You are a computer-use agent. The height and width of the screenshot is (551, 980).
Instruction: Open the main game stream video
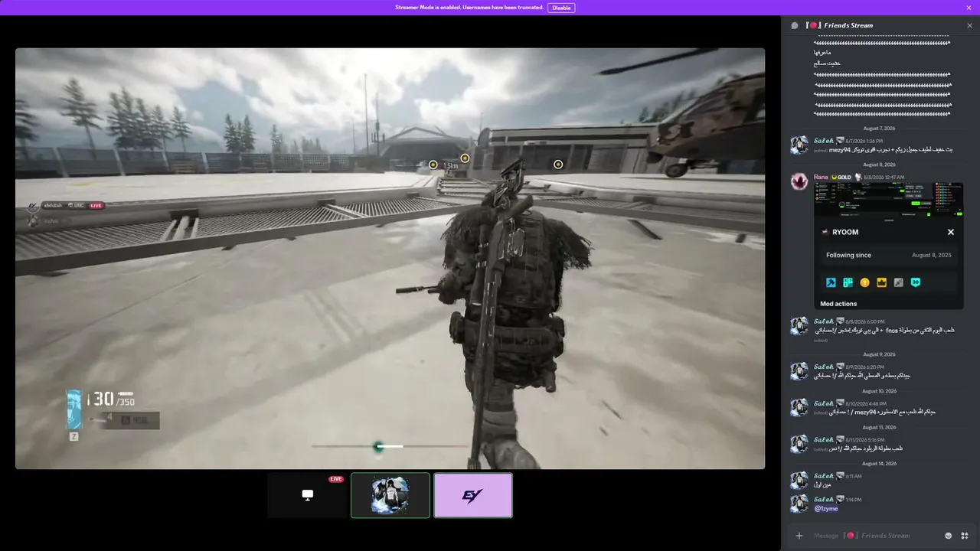[x=390, y=259]
